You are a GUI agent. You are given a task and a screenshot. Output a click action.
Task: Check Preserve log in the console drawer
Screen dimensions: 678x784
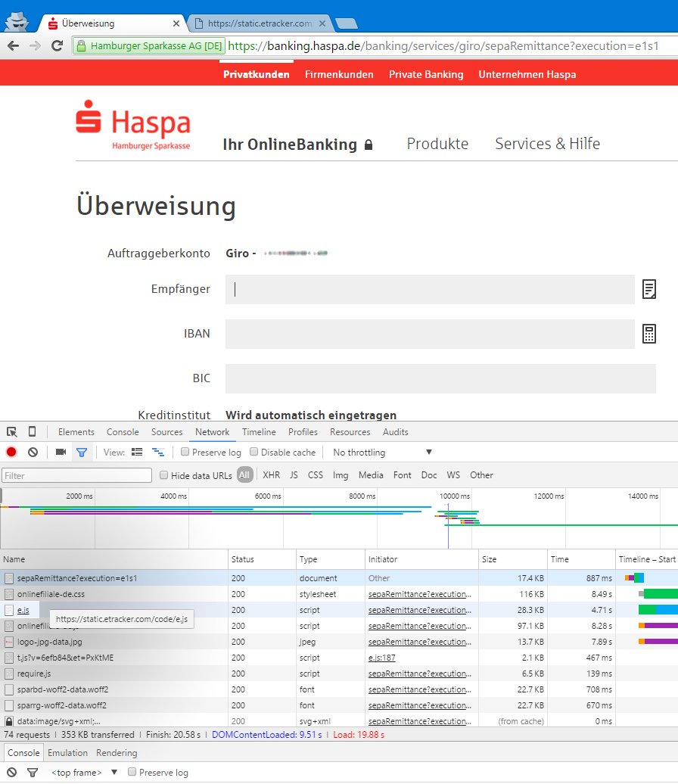tap(132, 771)
